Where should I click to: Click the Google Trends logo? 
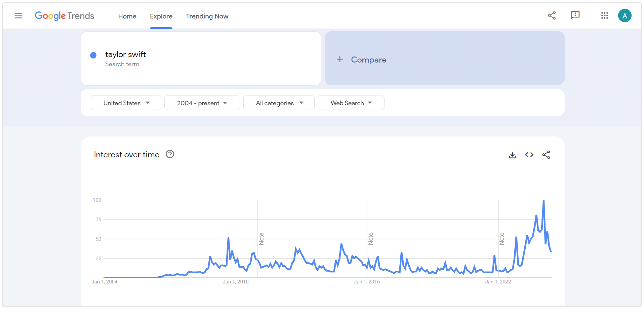coord(65,16)
